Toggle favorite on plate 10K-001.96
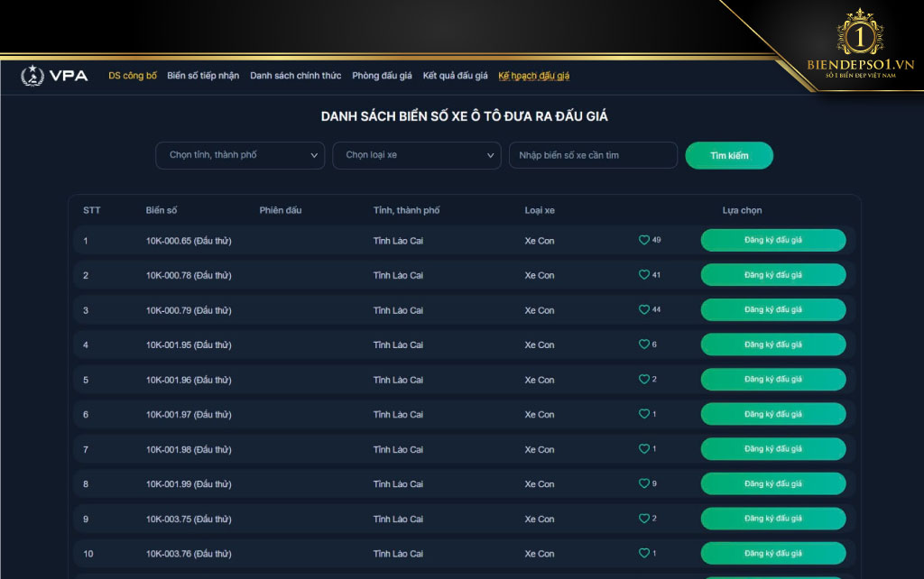 [644, 380]
